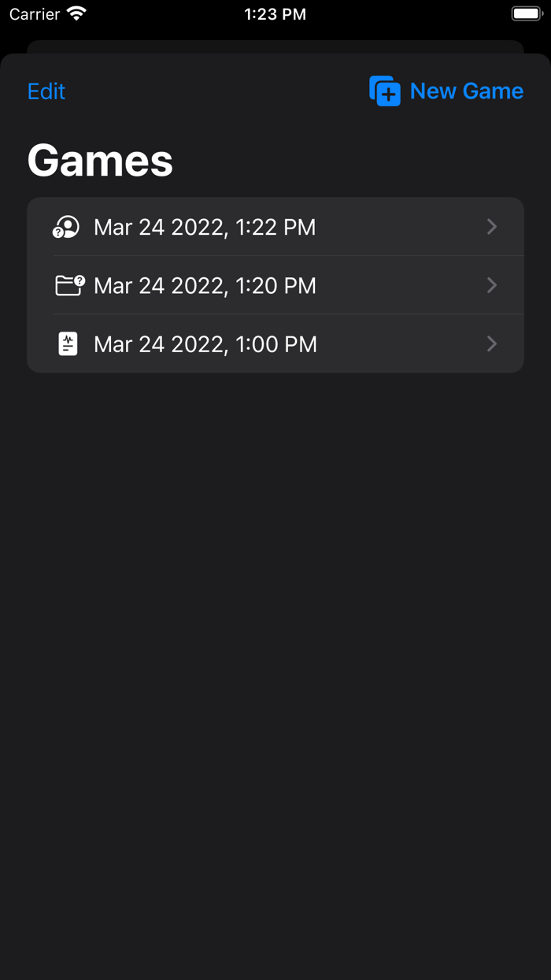The height and width of the screenshot is (980, 551).
Task: Tap the background card peeking above the sheet
Action: (275, 46)
